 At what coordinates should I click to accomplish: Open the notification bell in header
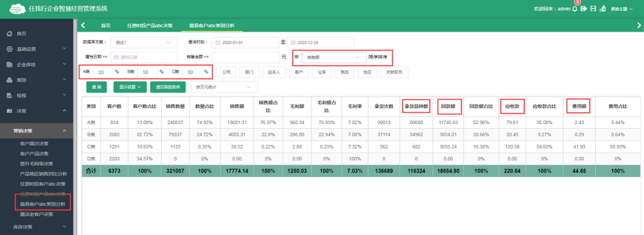point(575,9)
